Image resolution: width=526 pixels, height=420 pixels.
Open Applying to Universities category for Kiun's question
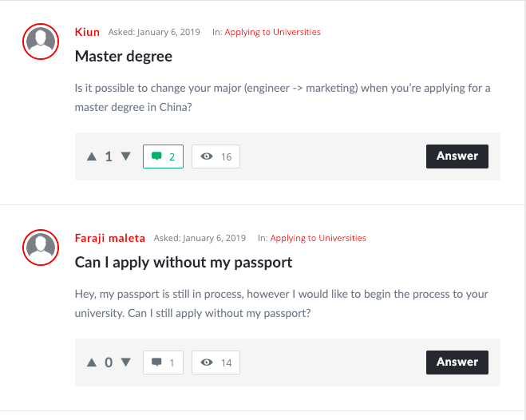[272, 33]
